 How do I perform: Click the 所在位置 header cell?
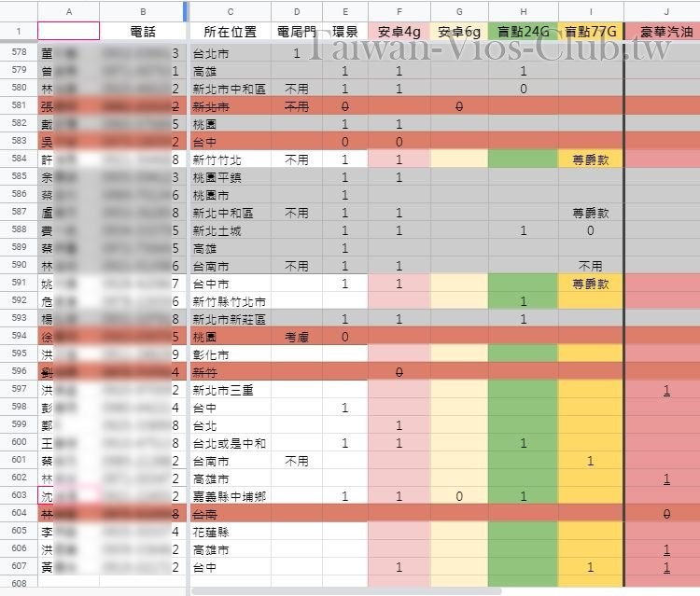(231, 31)
